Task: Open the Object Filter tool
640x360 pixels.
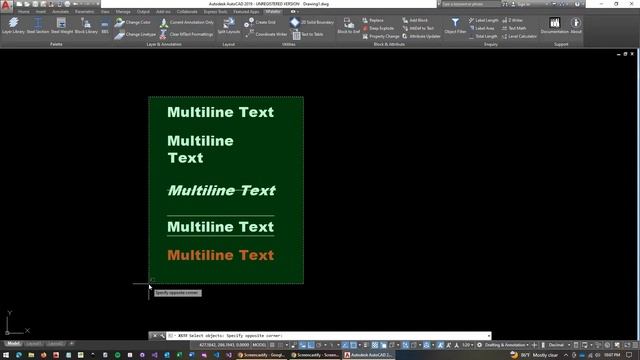Action: (x=455, y=25)
